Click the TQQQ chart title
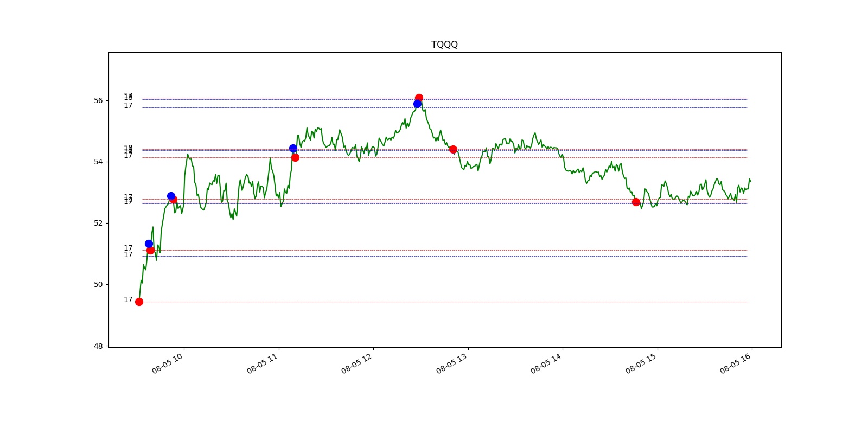The width and height of the screenshot is (868, 434). click(x=444, y=44)
